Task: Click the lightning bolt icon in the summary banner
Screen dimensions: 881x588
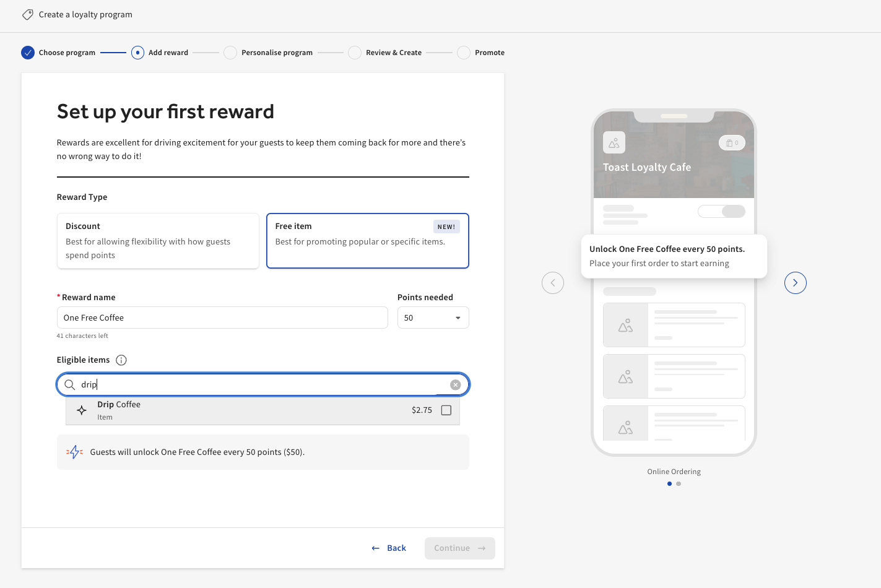Action: [74, 452]
